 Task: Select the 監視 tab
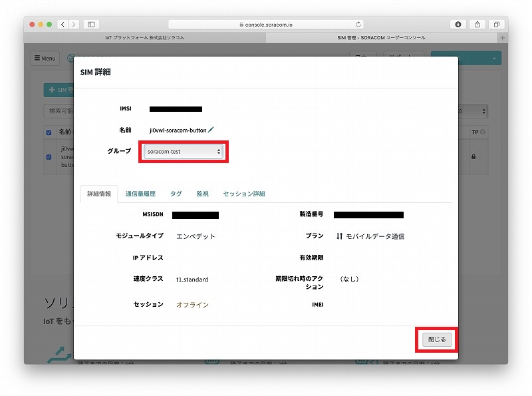tap(202, 194)
